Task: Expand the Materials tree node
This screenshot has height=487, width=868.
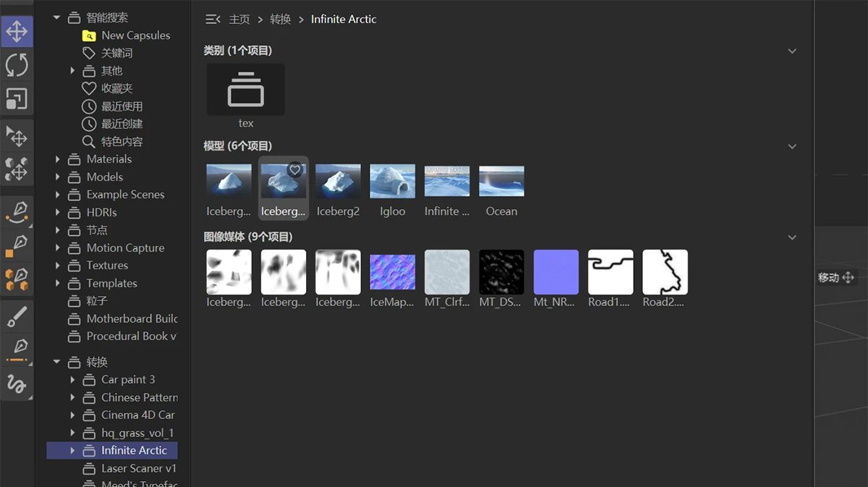Action: tap(58, 159)
